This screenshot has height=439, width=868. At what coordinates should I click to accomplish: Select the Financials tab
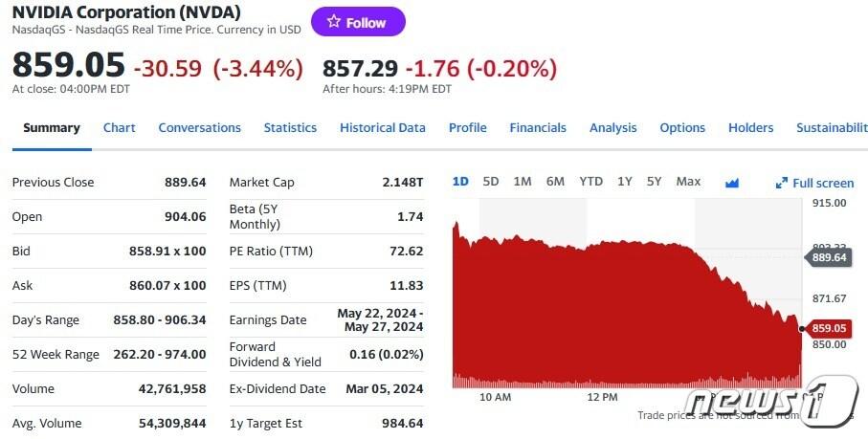[538, 128]
